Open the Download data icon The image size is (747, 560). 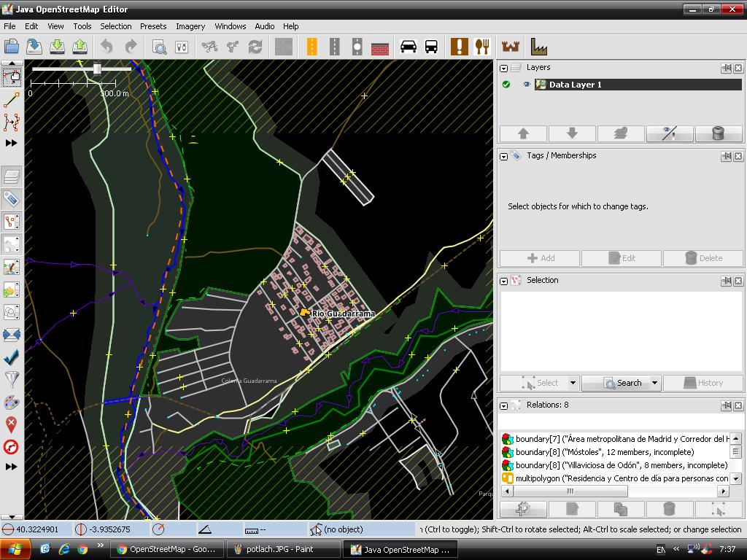pos(57,46)
